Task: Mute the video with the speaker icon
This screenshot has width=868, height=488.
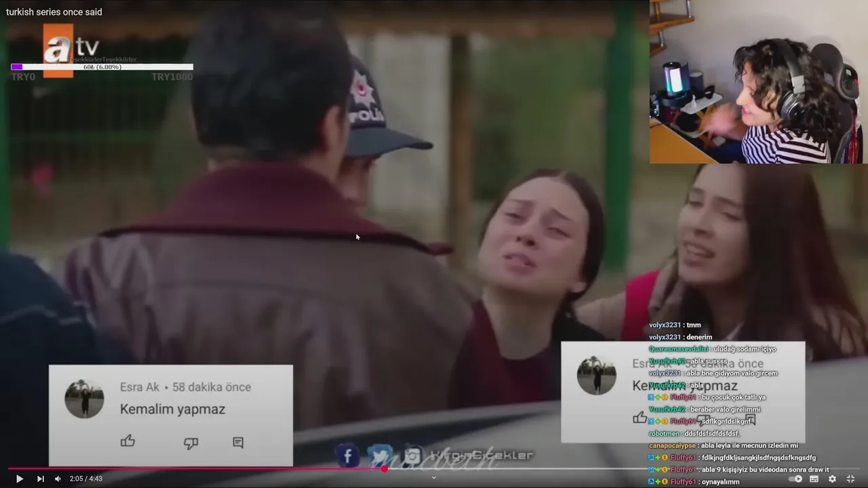Action: [x=58, y=479]
